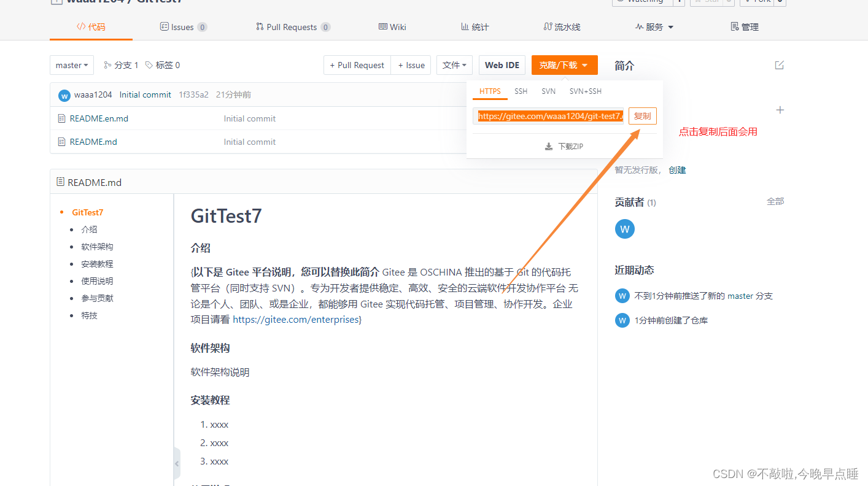Click the 统计 chart icon
Image resolution: width=868 pixels, height=486 pixels.
[465, 27]
